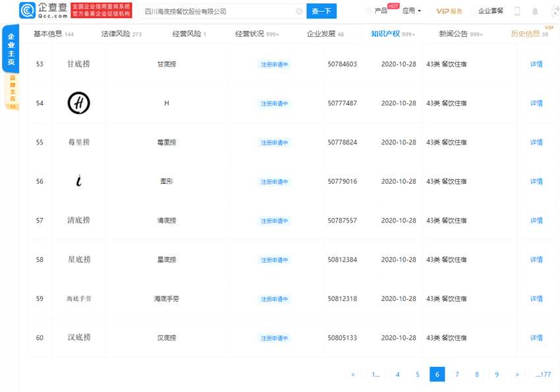Clear the search box with the X icon
This screenshot has width=560, height=392.
tap(299, 11)
